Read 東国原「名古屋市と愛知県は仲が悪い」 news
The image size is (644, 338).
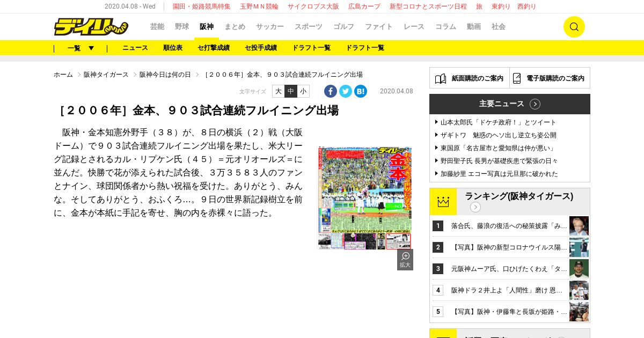(499, 148)
